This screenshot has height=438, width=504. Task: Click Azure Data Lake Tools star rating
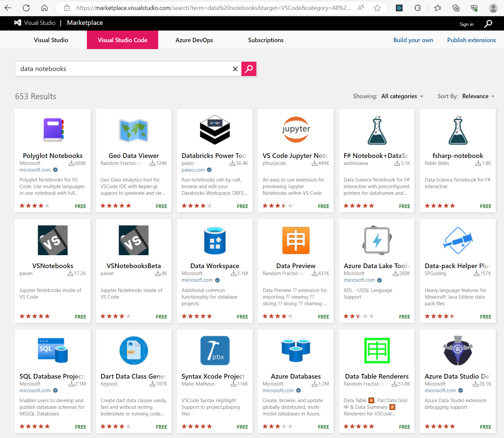pos(359,316)
